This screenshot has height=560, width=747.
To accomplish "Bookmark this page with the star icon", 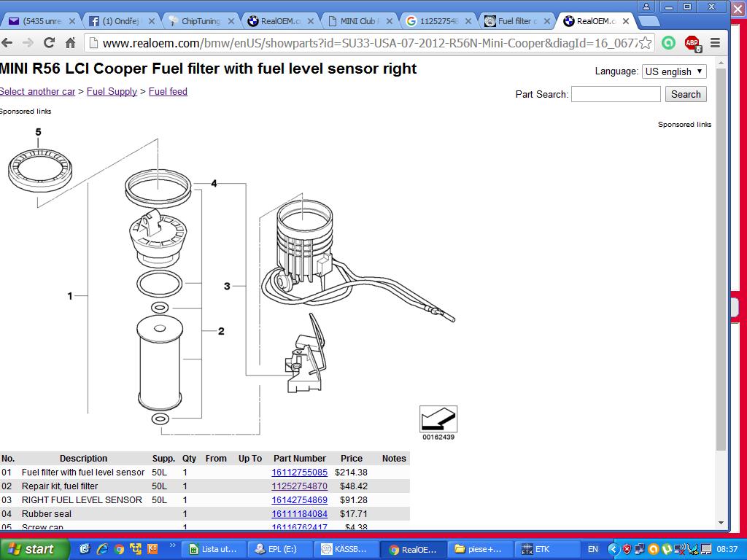I will 645,43.
